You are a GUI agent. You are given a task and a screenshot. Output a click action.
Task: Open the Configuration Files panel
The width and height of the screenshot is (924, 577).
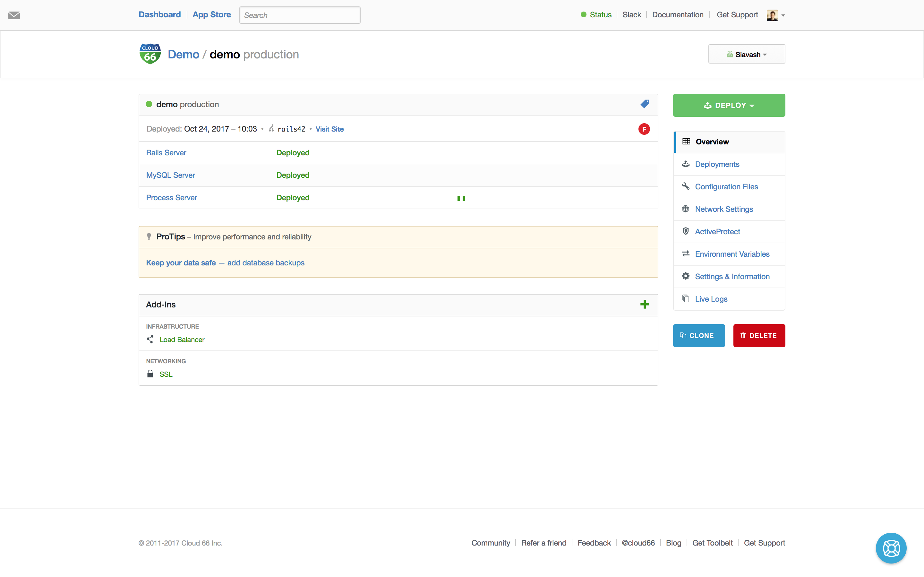point(727,186)
